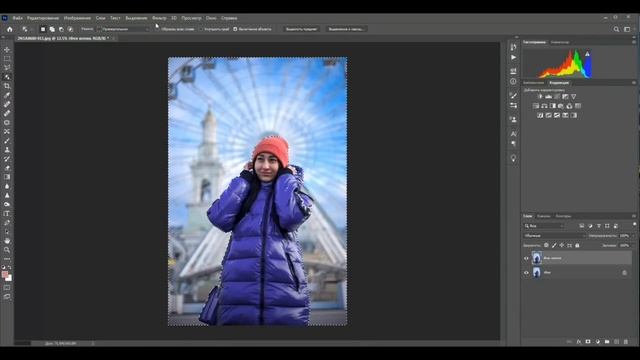Click the delete layer trash icon
The height and width of the screenshot is (360, 640).
(x=626, y=342)
